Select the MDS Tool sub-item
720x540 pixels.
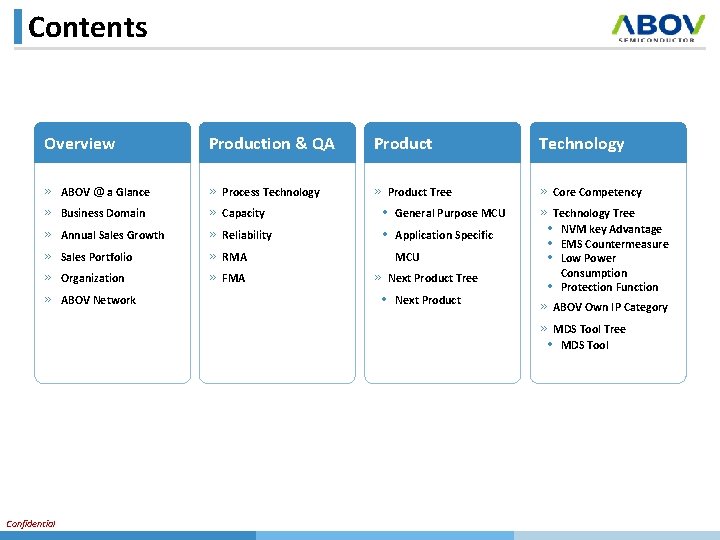click(585, 345)
